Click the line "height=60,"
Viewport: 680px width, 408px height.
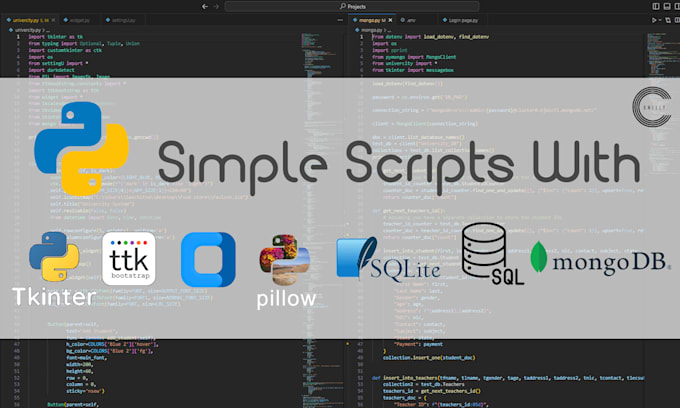point(79,371)
